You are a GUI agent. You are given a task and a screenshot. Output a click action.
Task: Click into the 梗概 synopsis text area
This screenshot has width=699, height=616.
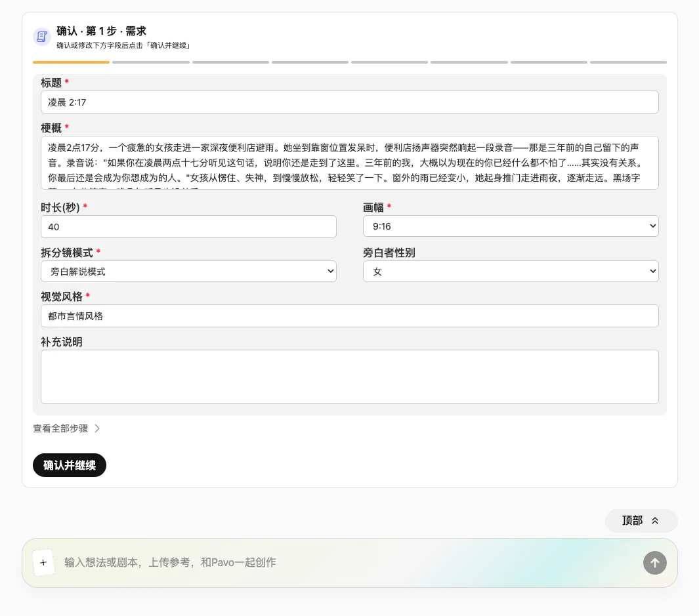tap(349, 163)
